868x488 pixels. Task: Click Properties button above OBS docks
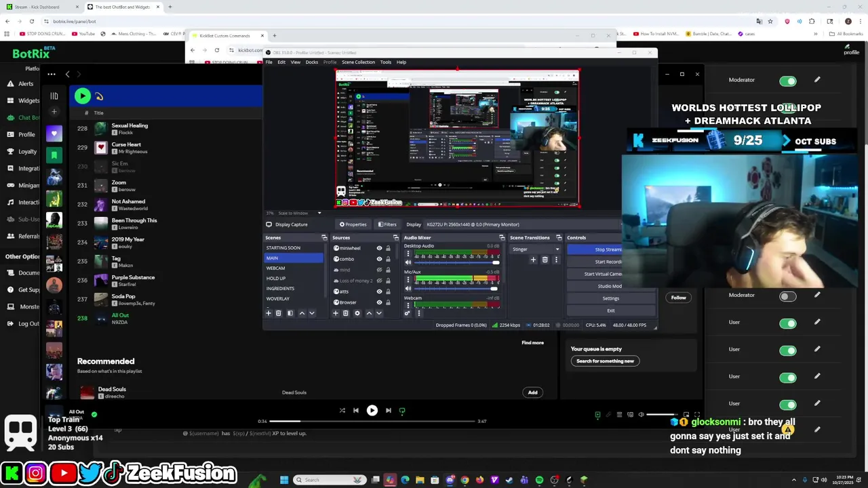[353, 224]
